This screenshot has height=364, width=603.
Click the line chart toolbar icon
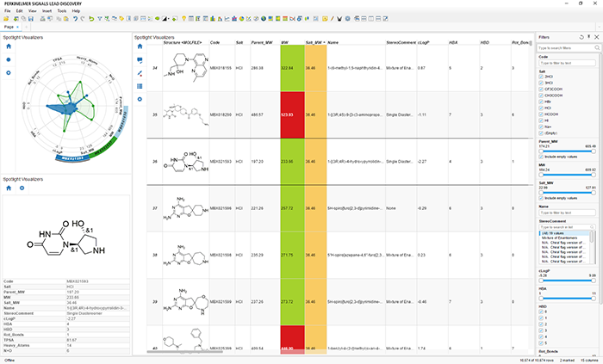click(x=227, y=18)
